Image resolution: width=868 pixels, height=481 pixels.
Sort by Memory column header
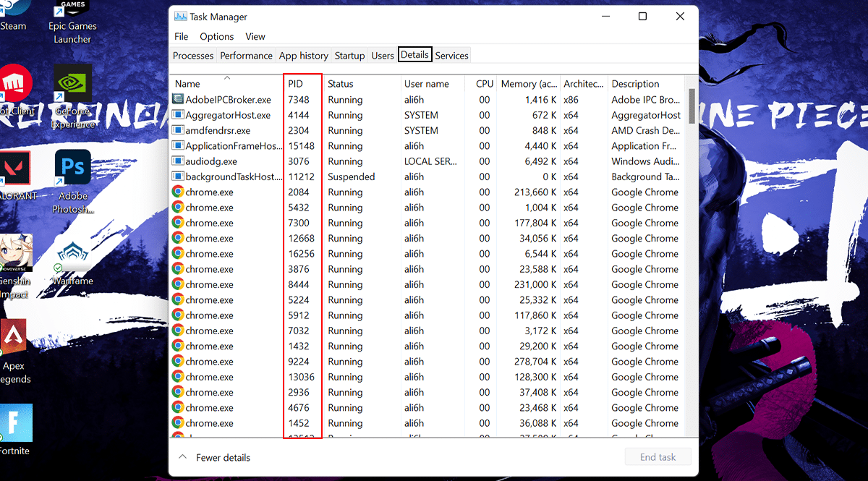529,84
